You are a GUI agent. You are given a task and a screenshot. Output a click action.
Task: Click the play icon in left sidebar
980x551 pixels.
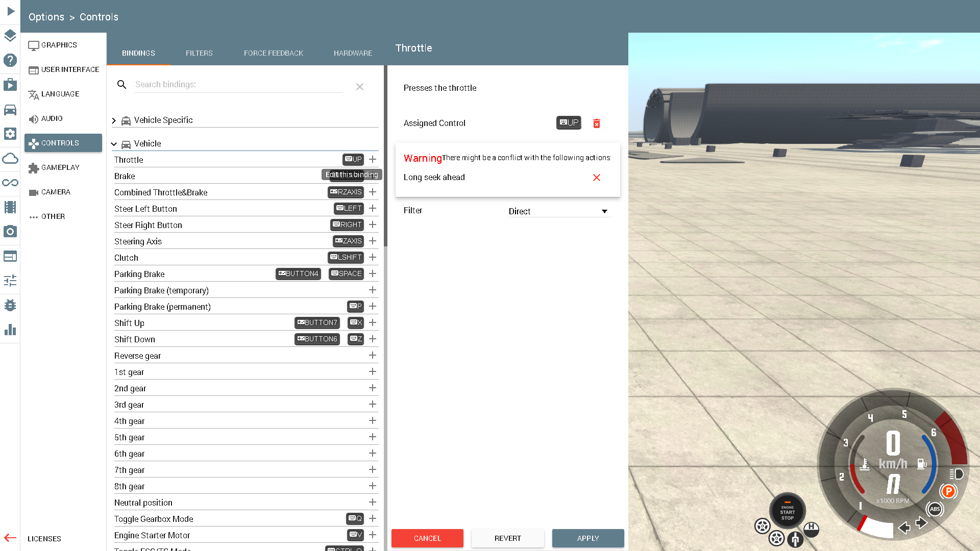(x=10, y=11)
